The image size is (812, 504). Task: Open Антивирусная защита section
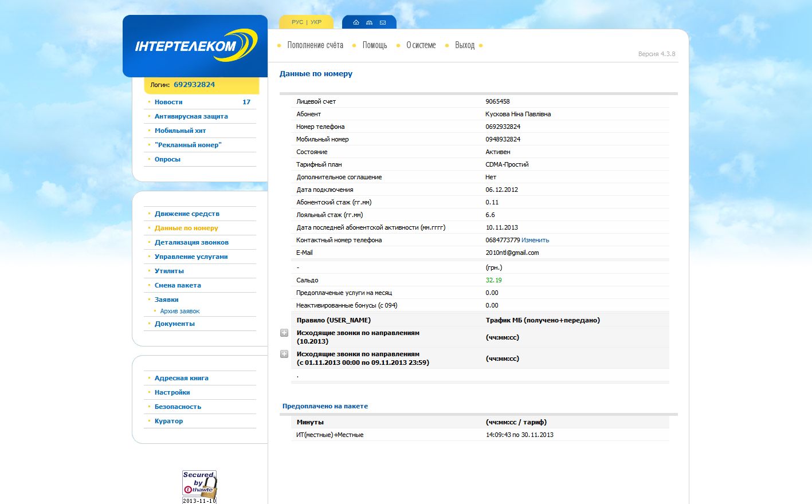click(x=191, y=116)
